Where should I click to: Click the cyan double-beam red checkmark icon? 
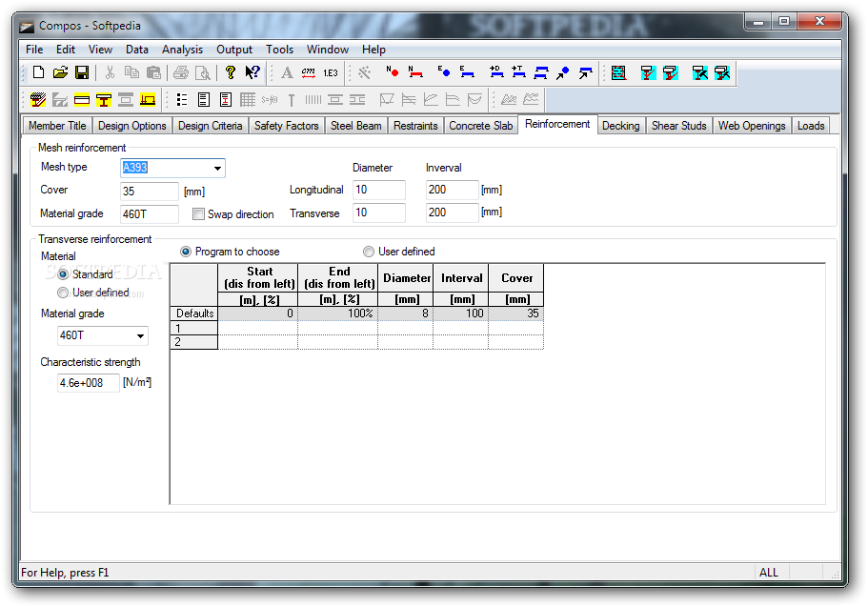point(671,72)
